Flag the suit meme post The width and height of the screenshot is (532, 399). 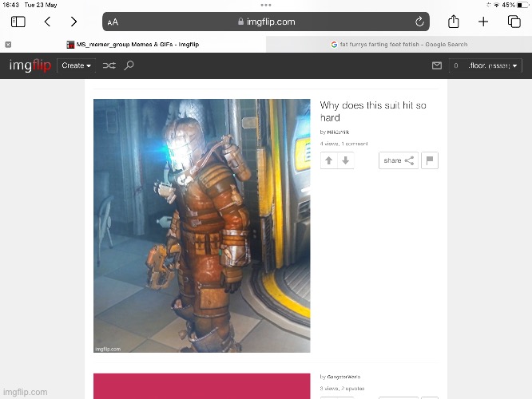tap(430, 160)
